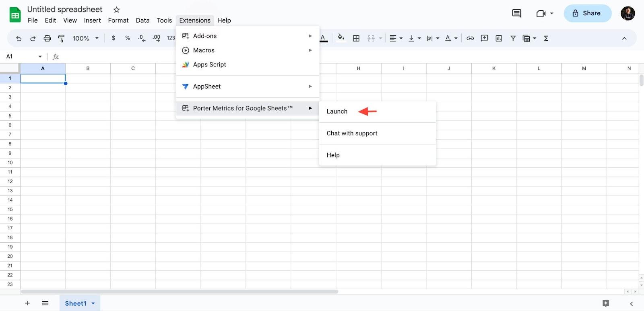The height and width of the screenshot is (311, 644).
Task: Open functions sigma icon
Action: 546,38
